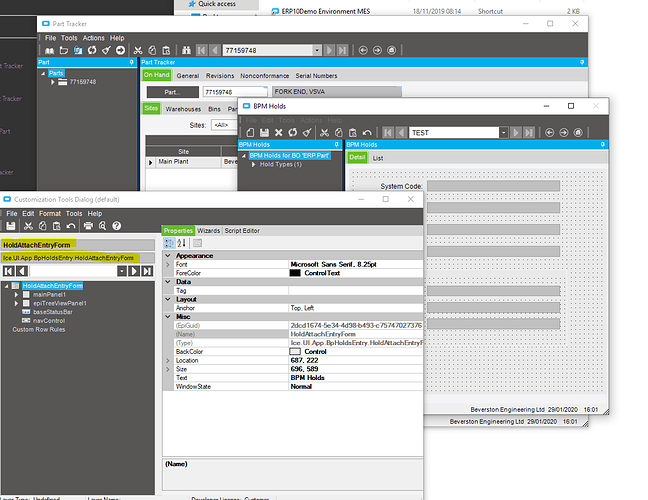The width and height of the screenshot is (648, 500).
Task: Pin the Part tree panel in Part Tracker
Action: coord(132,62)
